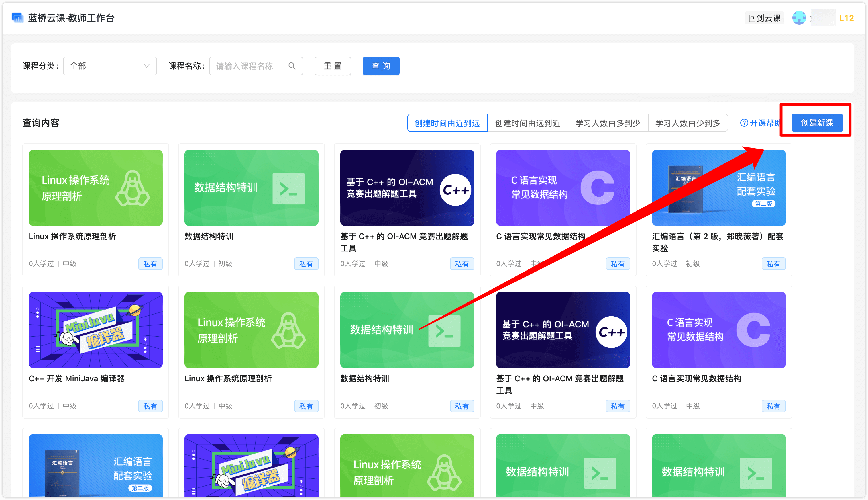868x500 pixels.
Task: Click the Lanqiao logo icon in header
Action: click(x=17, y=18)
